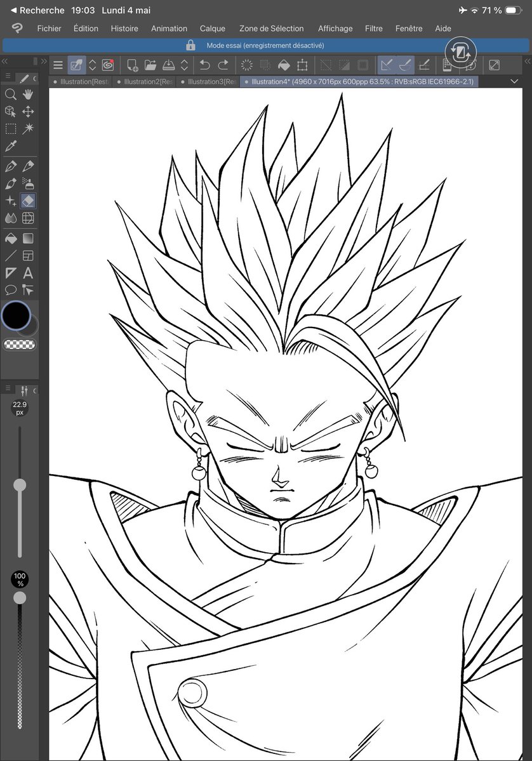
Task: Click the 100 % opacity indicator
Action: (20, 579)
